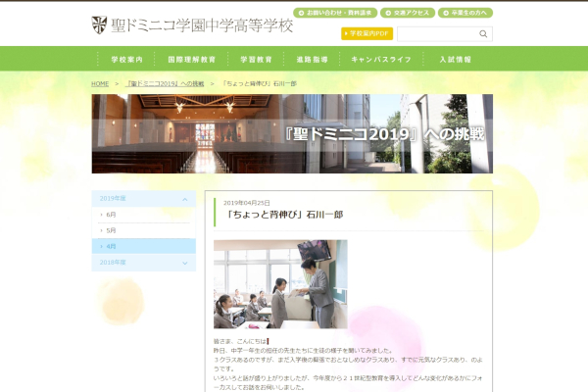Go to 入試情報 navigation item
Image resolution: width=588 pixels, height=392 pixels.
tap(455, 60)
